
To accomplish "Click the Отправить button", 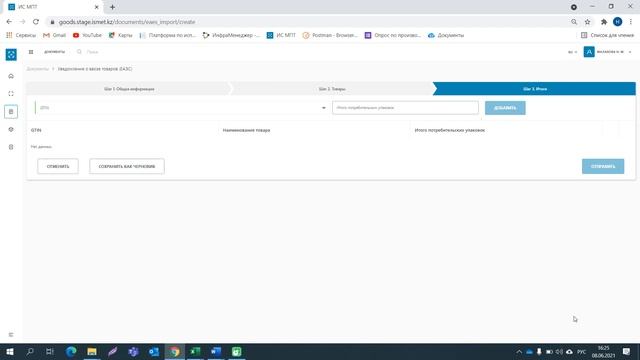I will [603, 166].
